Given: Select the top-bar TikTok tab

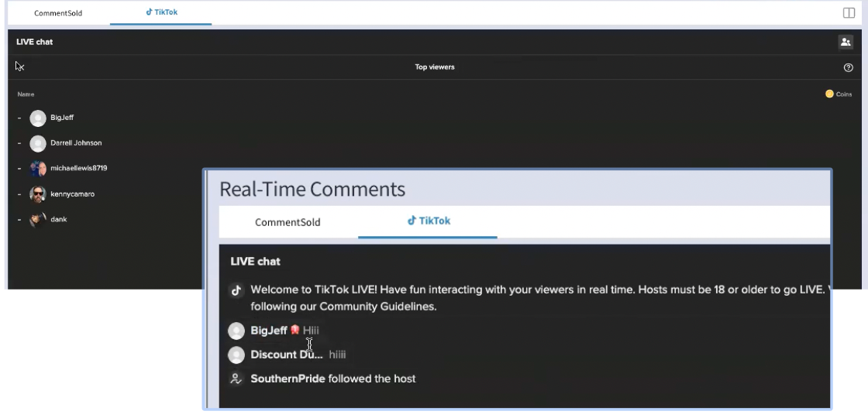Looking at the screenshot, I should click(160, 12).
